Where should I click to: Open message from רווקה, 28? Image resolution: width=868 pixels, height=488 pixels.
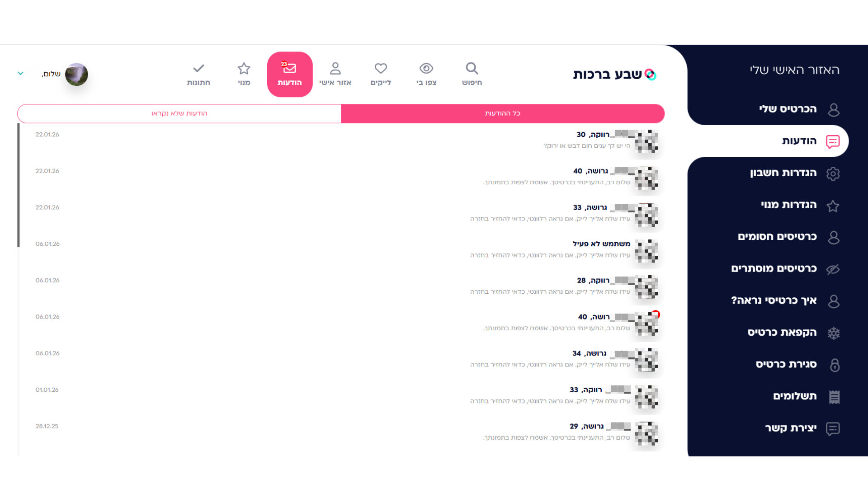coord(341,287)
